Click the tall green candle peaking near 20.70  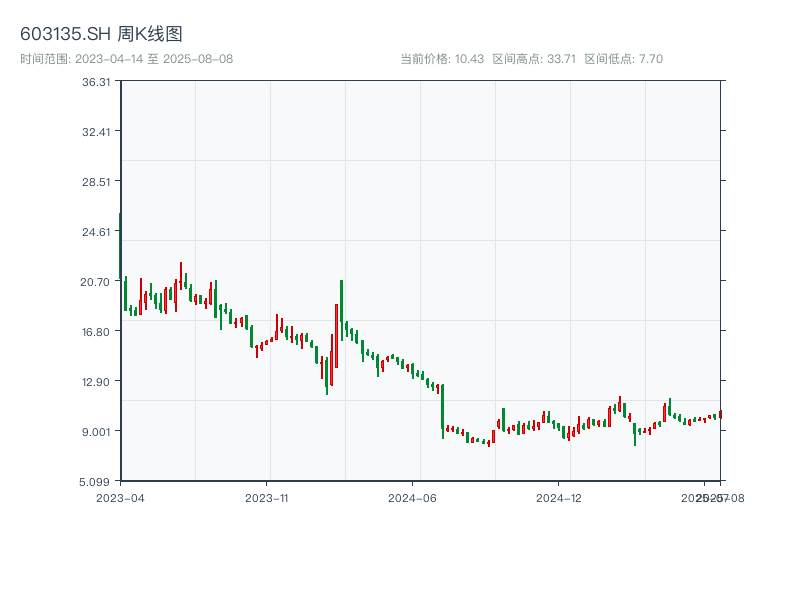pyautogui.click(x=341, y=308)
